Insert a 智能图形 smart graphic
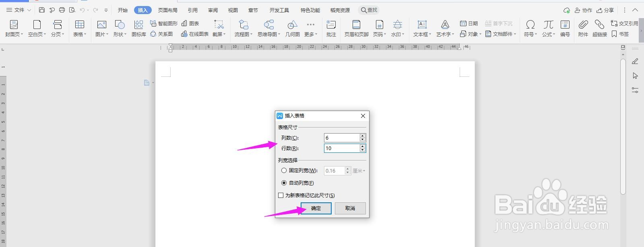Viewport: 644px width, 247px height. tap(164, 23)
